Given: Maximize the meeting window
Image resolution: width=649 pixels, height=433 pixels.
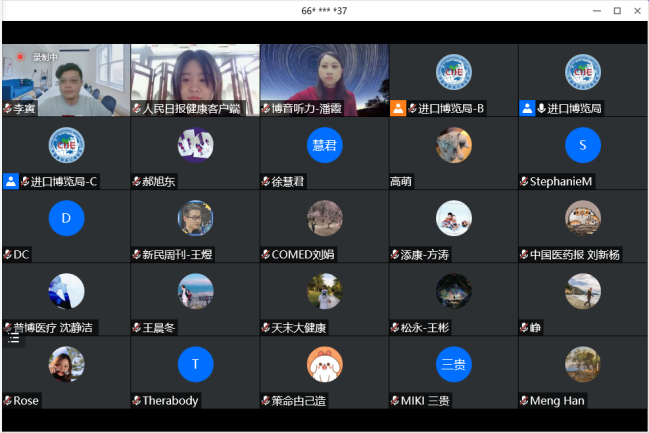Looking at the screenshot, I should pyautogui.click(x=617, y=10).
